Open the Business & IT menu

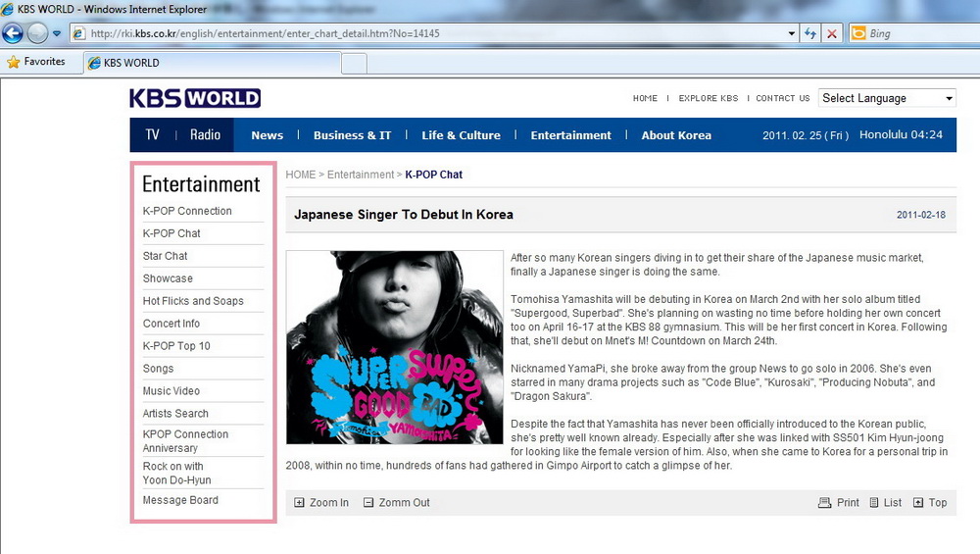pyautogui.click(x=352, y=135)
